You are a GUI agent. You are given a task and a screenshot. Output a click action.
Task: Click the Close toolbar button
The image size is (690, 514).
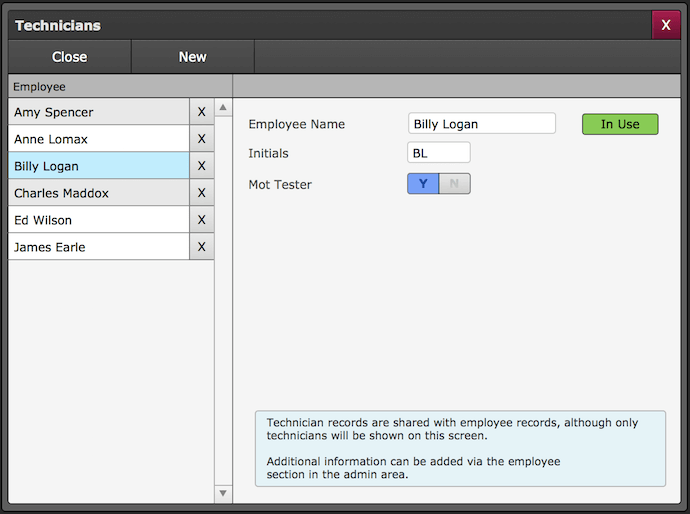point(70,57)
